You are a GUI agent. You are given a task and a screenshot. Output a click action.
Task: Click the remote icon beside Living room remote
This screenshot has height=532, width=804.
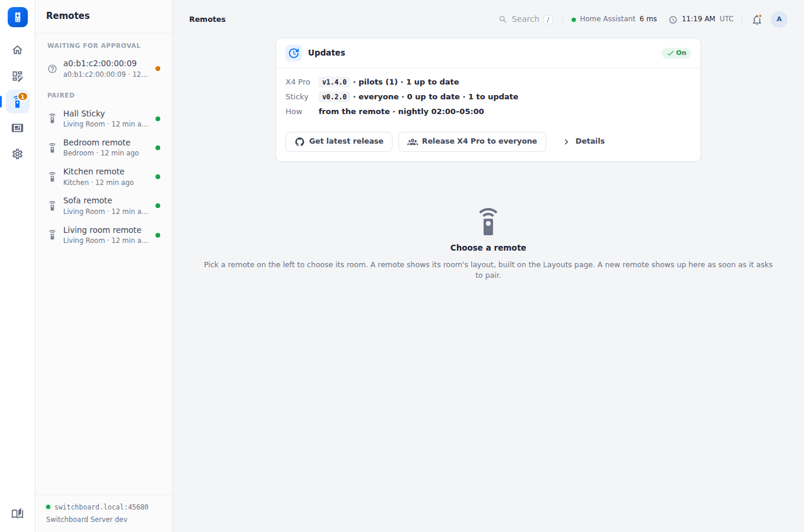[x=52, y=235]
